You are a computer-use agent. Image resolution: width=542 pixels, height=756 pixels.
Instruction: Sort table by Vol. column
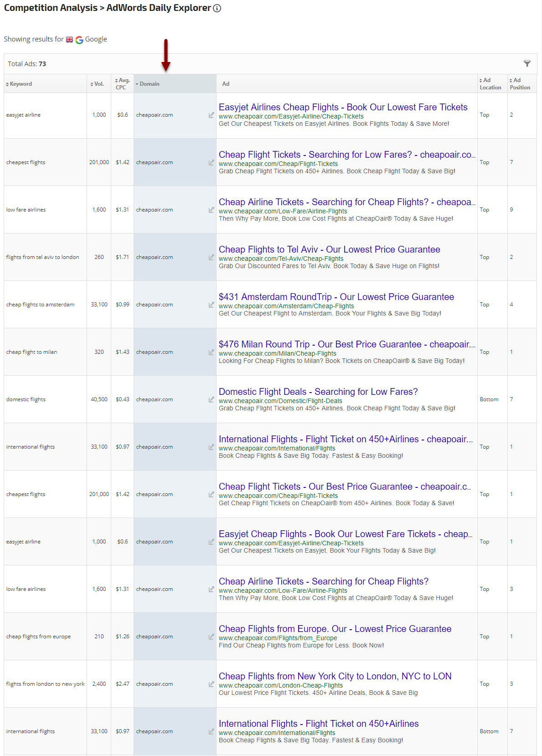tap(97, 84)
